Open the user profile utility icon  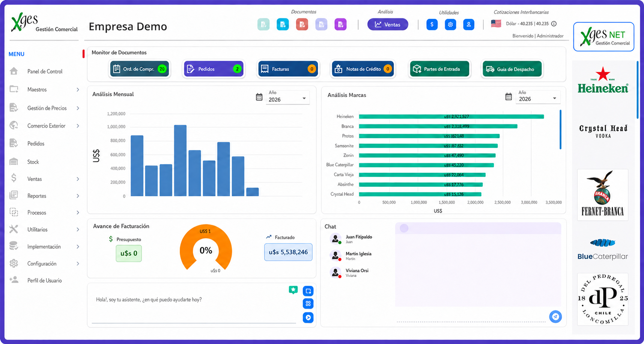click(469, 24)
